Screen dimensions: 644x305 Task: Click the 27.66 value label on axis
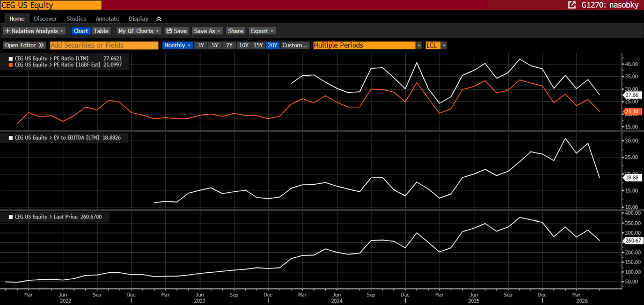[631, 95]
